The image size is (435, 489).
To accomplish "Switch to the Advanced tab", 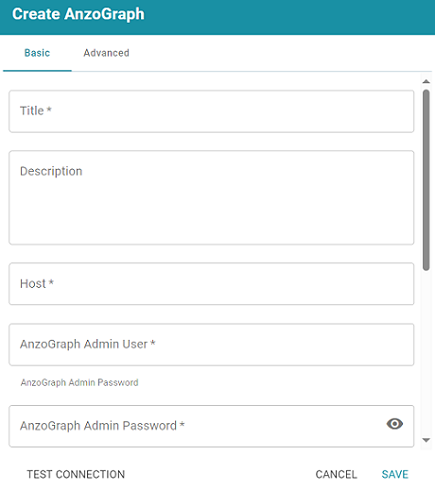I will tap(106, 53).
